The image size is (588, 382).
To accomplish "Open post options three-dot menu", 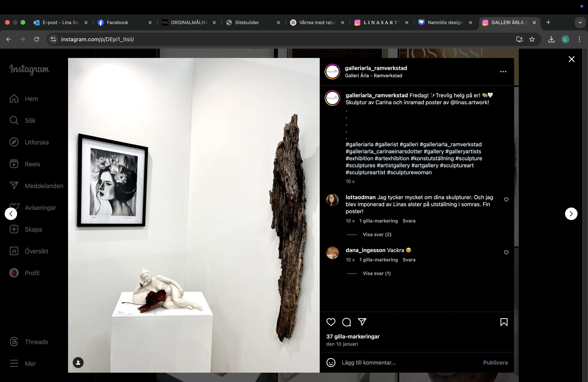I will (x=503, y=71).
